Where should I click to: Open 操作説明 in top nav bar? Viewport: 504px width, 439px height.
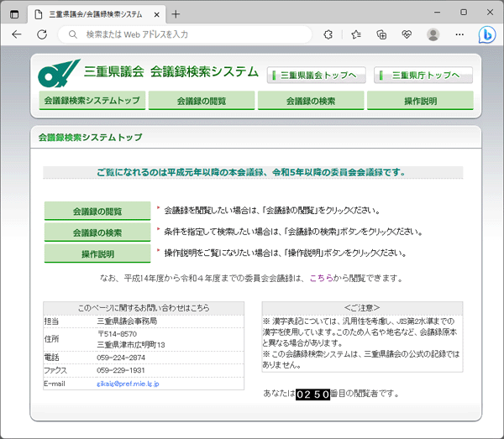pyautogui.click(x=421, y=101)
